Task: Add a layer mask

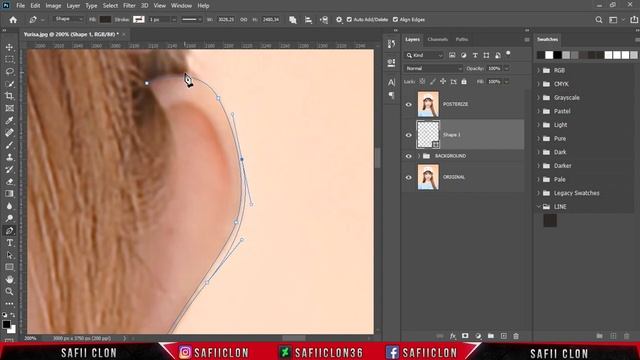Action: [x=465, y=336]
